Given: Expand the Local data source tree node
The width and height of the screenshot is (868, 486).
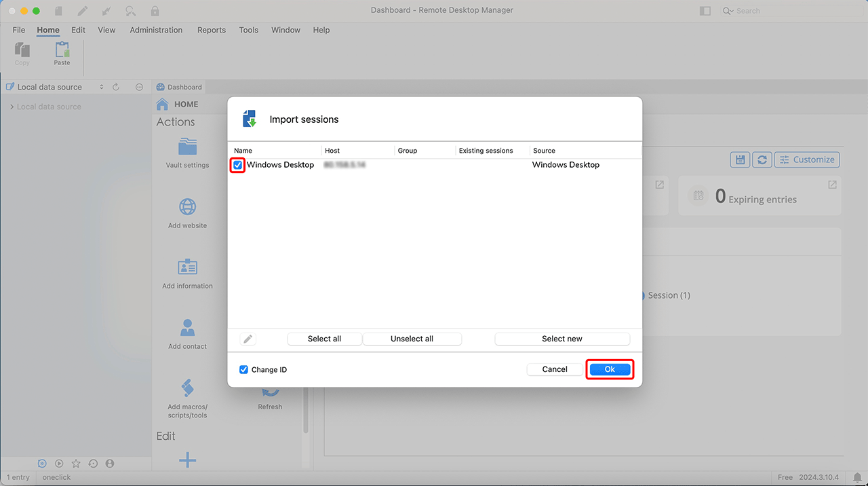Looking at the screenshot, I should pos(12,107).
